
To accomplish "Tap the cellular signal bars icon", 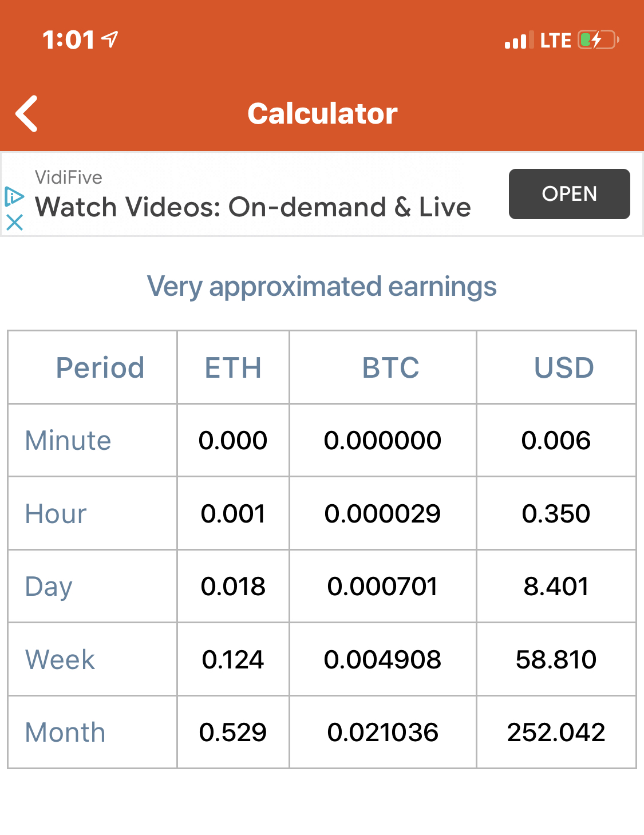I will coord(519,41).
